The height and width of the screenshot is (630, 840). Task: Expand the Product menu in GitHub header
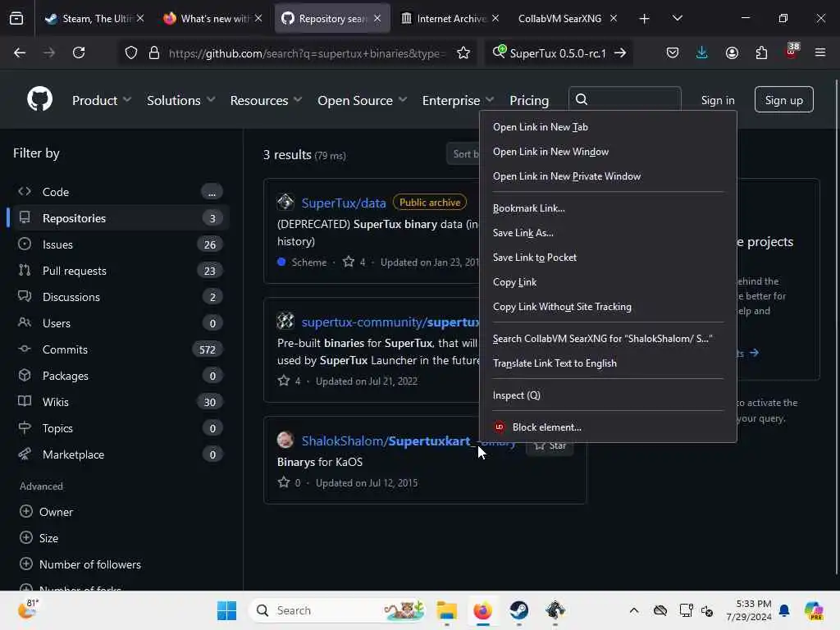coord(101,100)
